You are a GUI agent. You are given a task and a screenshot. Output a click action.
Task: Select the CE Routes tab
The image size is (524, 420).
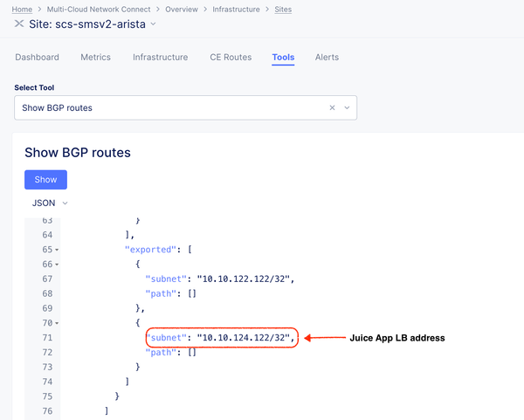[x=231, y=58]
